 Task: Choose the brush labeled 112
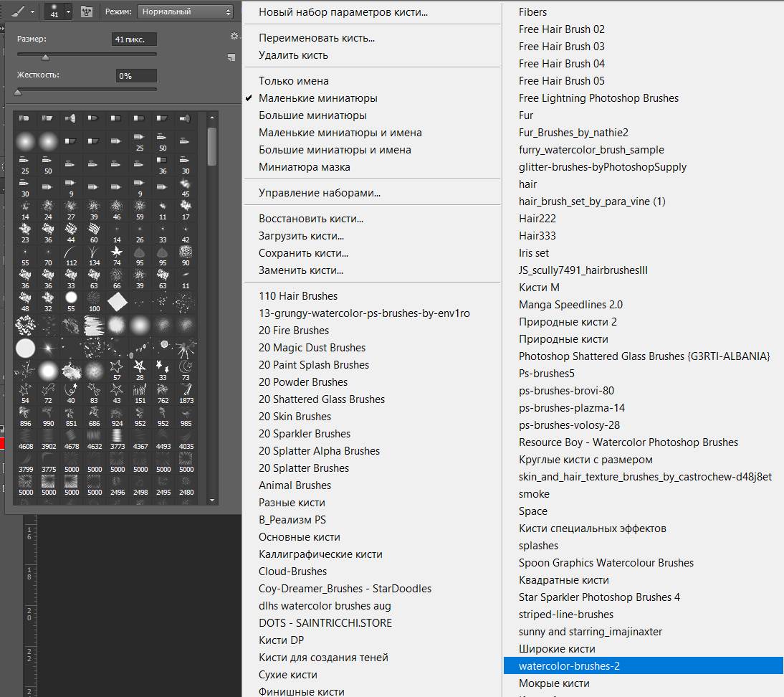pyautogui.click(x=71, y=254)
